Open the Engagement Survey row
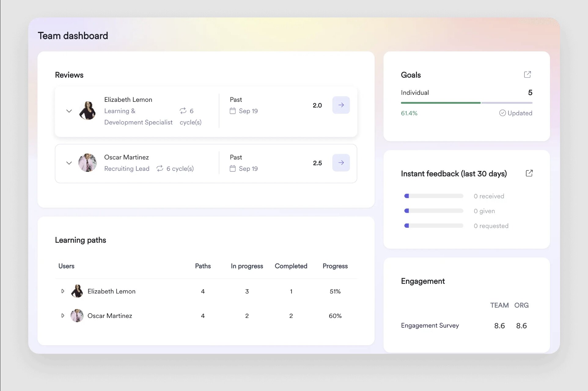Image resolution: width=588 pixels, height=391 pixels. tap(430, 326)
